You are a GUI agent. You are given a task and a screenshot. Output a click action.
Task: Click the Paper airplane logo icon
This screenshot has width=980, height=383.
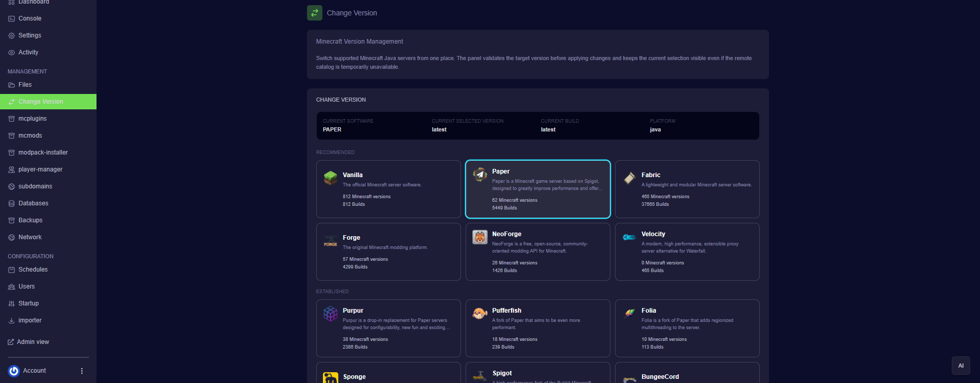pyautogui.click(x=480, y=175)
